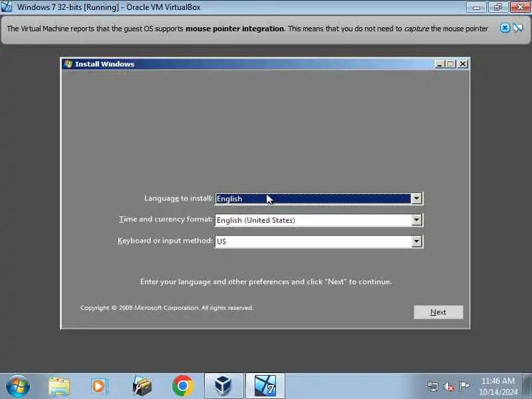This screenshot has height=399, width=532.
Task: Switch to VirtualBox Manager in the taskbar
Action: 224,386
